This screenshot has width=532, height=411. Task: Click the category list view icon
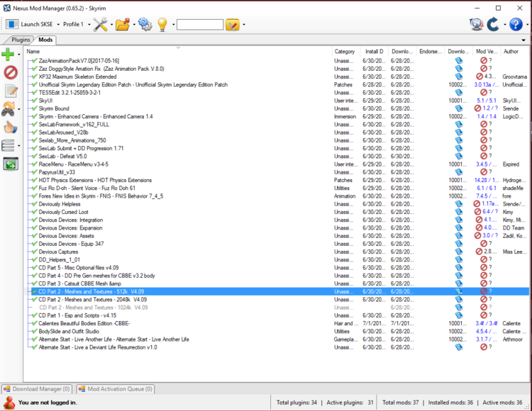pyautogui.click(x=8, y=146)
